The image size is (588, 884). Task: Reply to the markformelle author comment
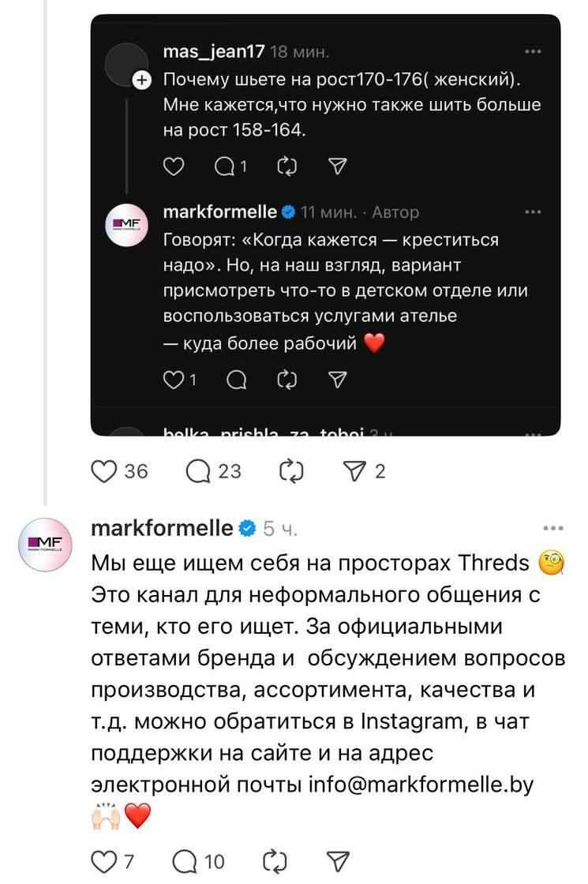click(x=235, y=382)
